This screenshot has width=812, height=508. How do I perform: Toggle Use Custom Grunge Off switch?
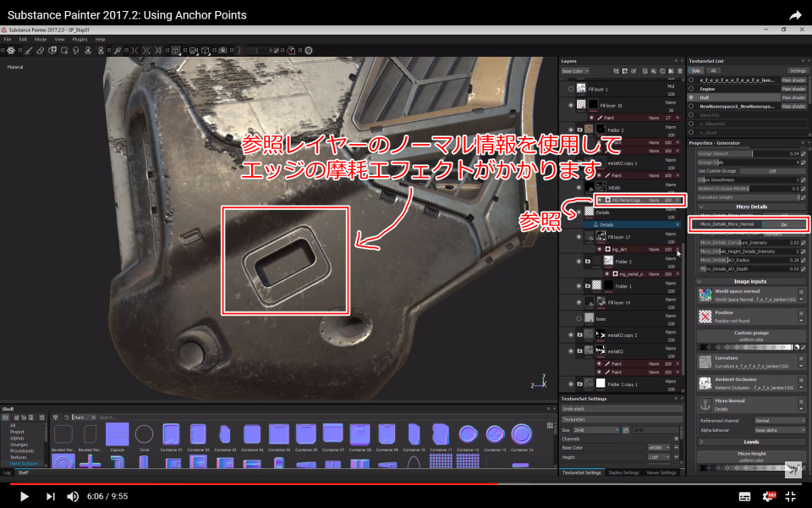click(x=772, y=171)
